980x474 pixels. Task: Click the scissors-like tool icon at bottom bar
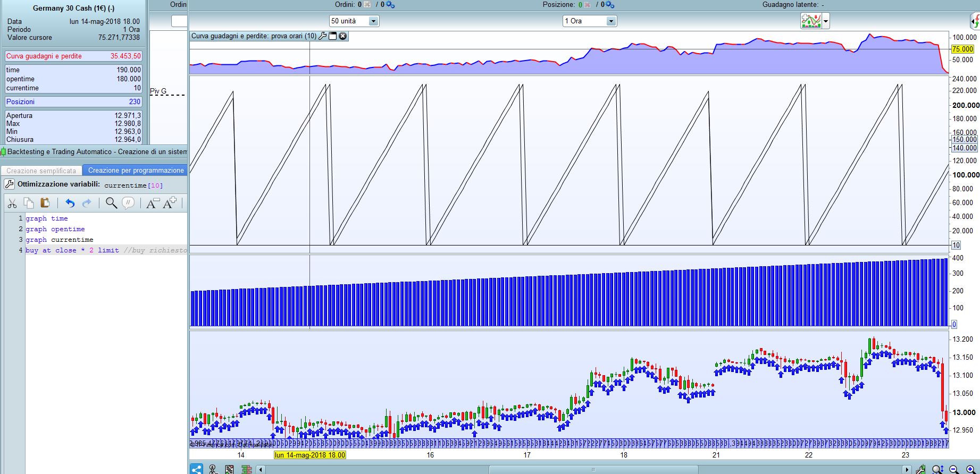213,469
